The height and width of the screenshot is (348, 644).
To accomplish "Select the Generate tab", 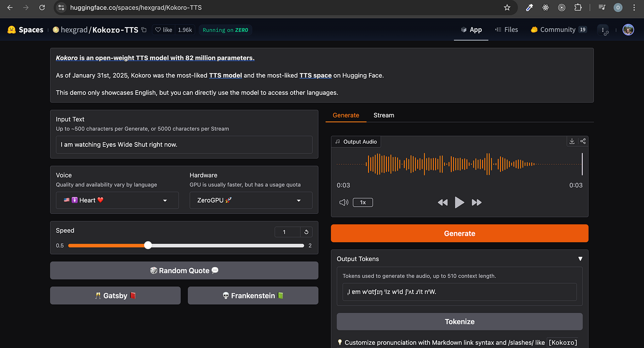I will [346, 115].
